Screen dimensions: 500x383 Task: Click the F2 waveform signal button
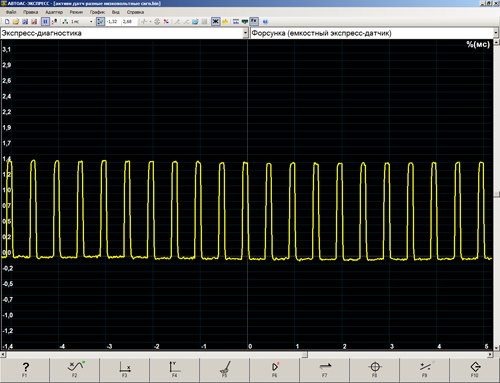coord(75,370)
